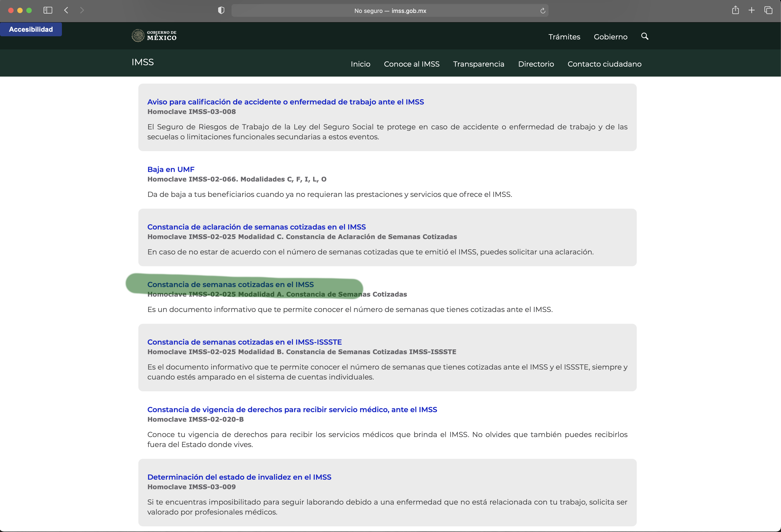Open the highlighted Constancia de semanas cotizadas

[x=230, y=285]
